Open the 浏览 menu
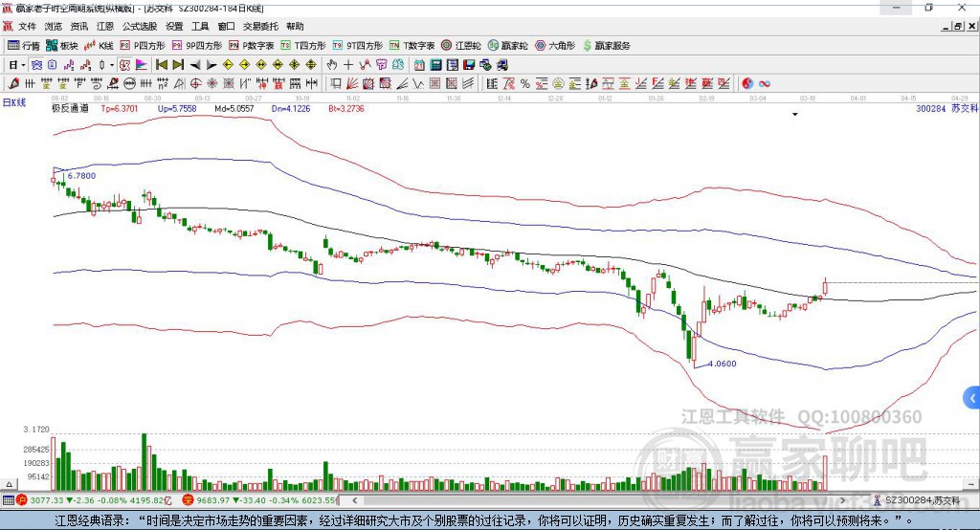The image size is (980, 530). (54, 26)
